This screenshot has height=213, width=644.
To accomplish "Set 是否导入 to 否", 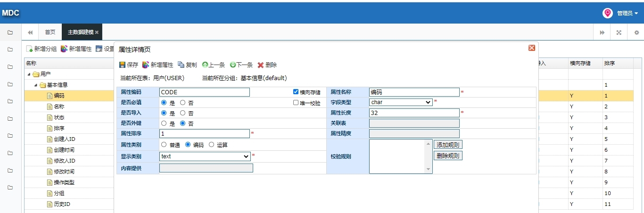I will [182, 113].
